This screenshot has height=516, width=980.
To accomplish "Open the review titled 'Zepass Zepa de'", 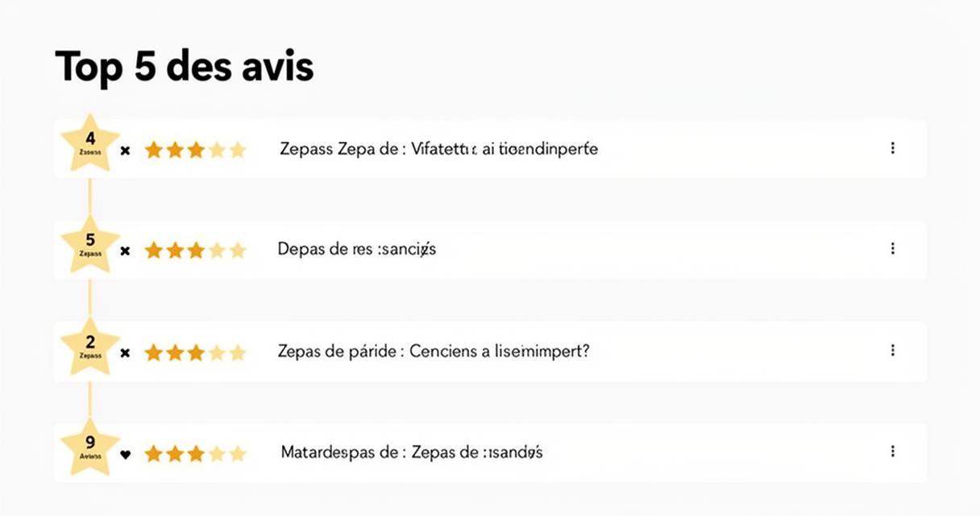I will [x=439, y=149].
